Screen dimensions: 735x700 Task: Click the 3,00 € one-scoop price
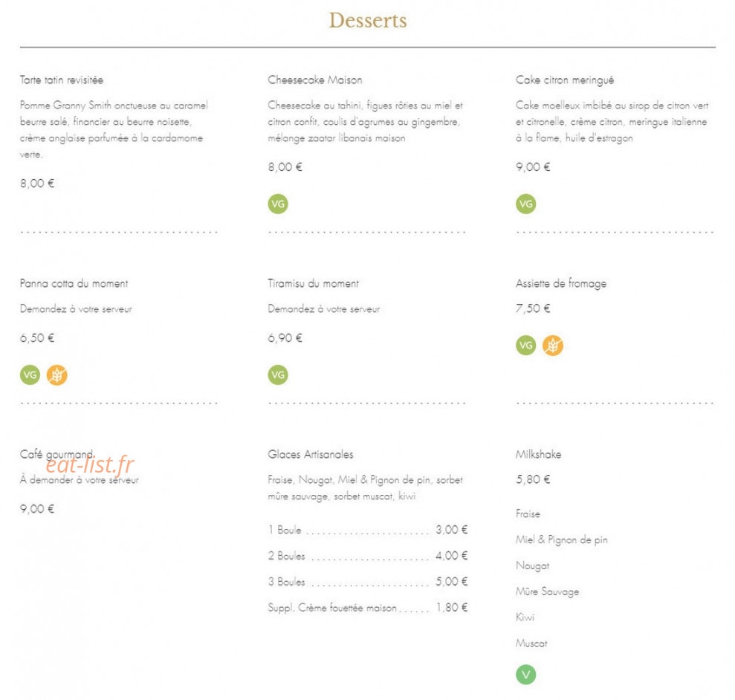452,530
